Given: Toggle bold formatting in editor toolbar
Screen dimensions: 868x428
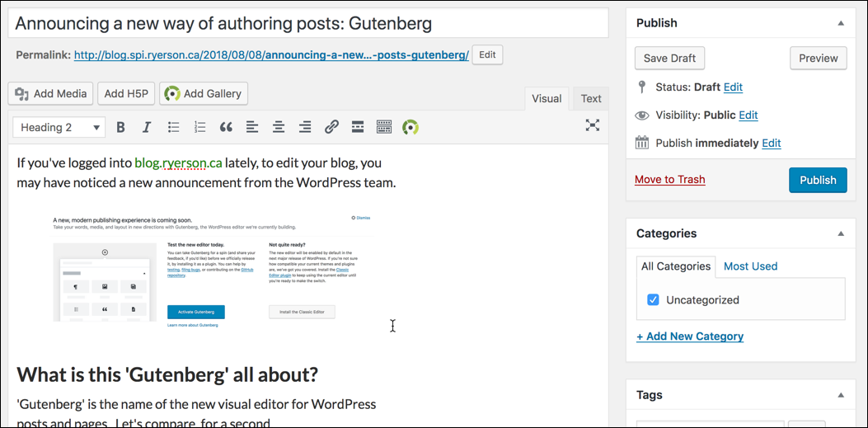Looking at the screenshot, I should 120,127.
